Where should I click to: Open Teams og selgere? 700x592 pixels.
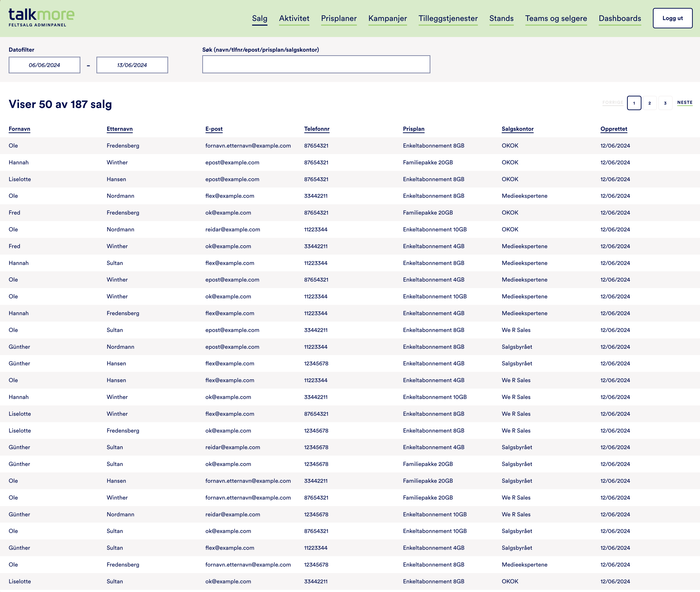pos(556,19)
